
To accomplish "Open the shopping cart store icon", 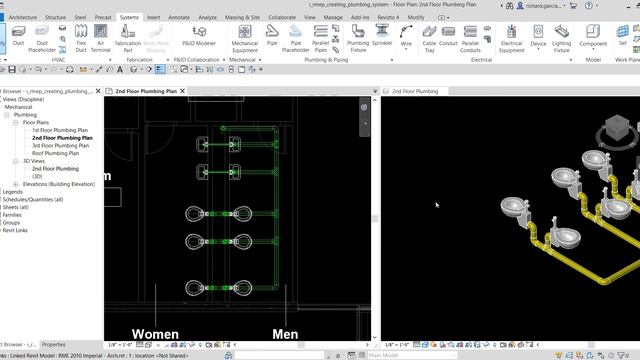I will (x=573, y=6).
